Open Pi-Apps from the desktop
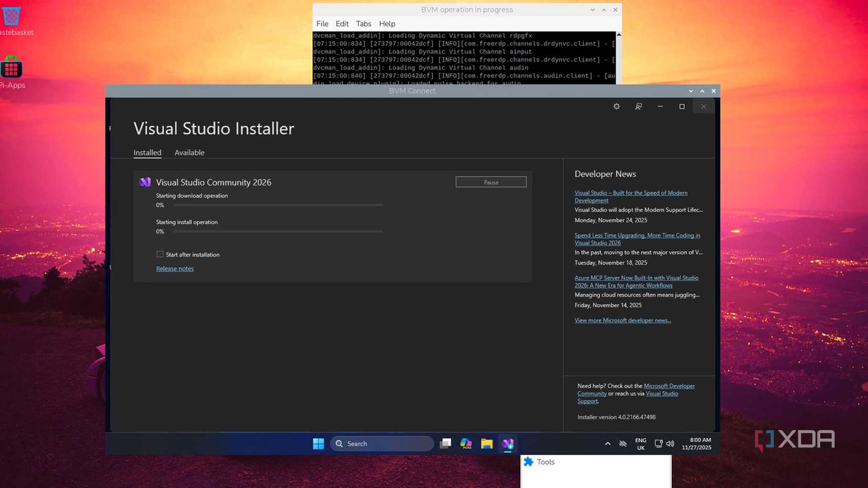The width and height of the screenshot is (868, 488). (12, 68)
